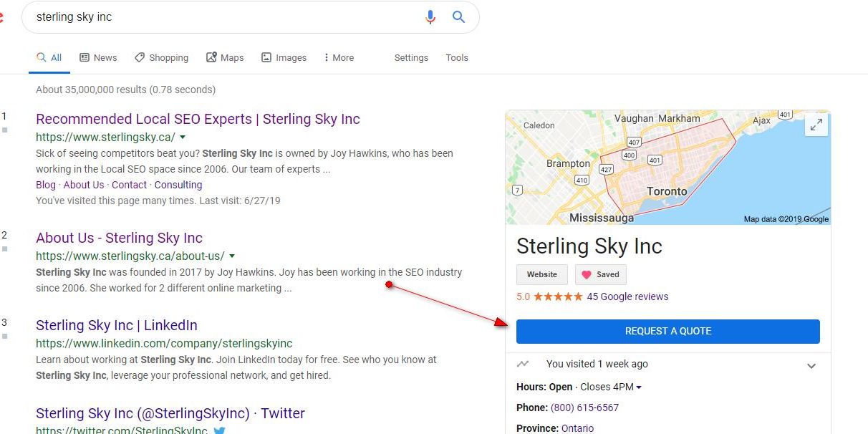
Task: Expand the sterlingsky.ca URL dropdown arrow
Action: (x=183, y=137)
